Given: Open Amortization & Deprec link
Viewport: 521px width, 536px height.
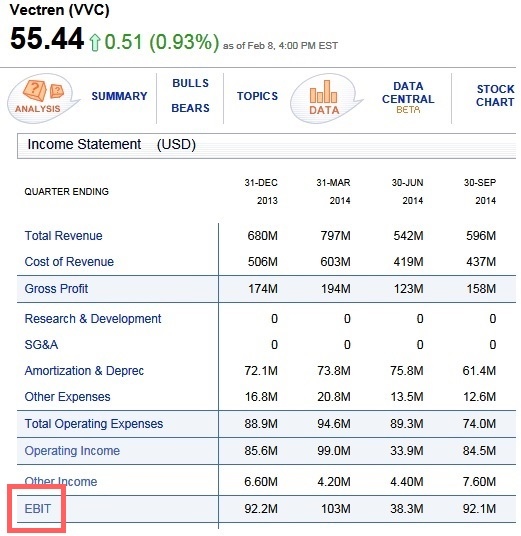Looking at the screenshot, I should click(84, 371).
